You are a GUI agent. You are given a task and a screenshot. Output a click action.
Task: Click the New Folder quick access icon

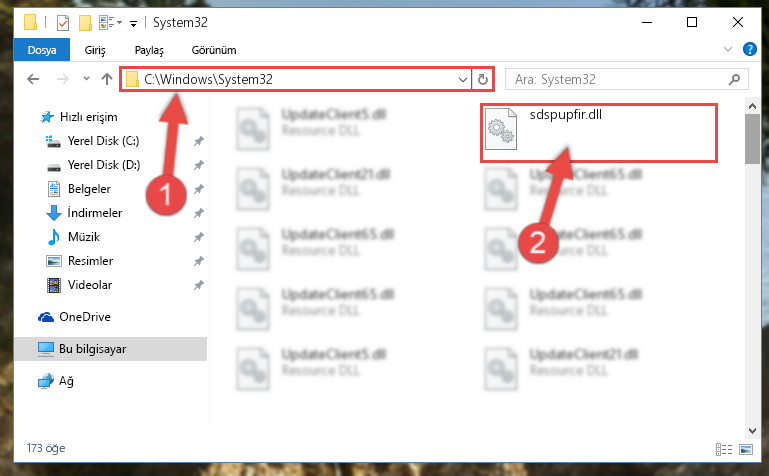[x=85, y=23]
